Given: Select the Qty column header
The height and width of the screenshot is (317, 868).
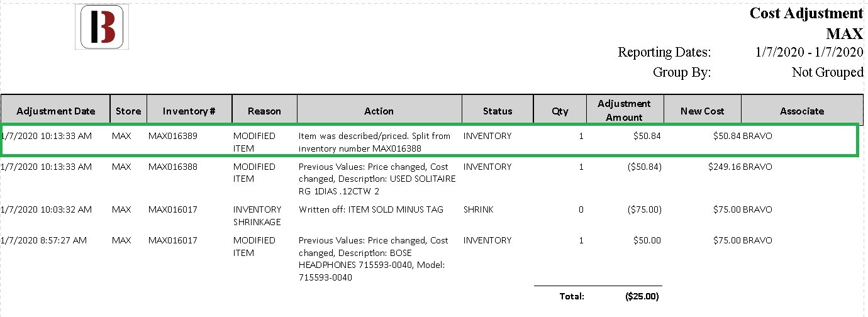Looking at the screenshot, I should (x=560, y=111).
